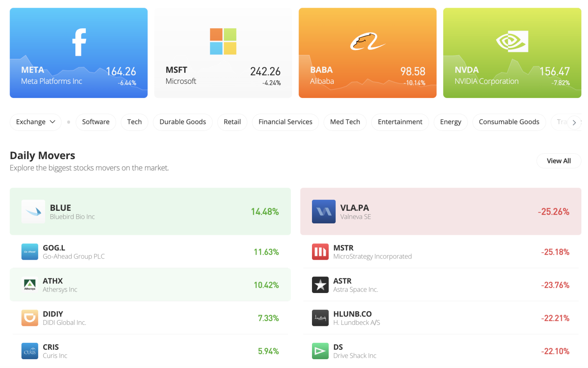Select the Software category filter

click(x=96, y=122)
